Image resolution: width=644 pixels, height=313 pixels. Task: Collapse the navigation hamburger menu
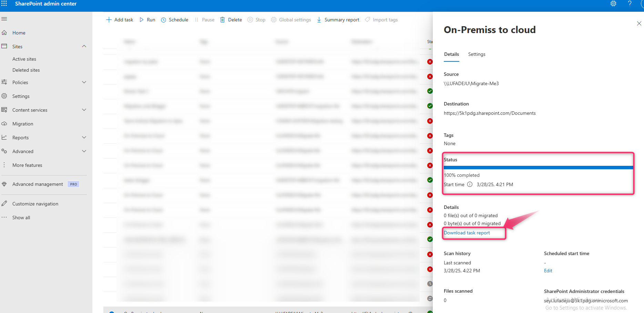tap(4, 19)
